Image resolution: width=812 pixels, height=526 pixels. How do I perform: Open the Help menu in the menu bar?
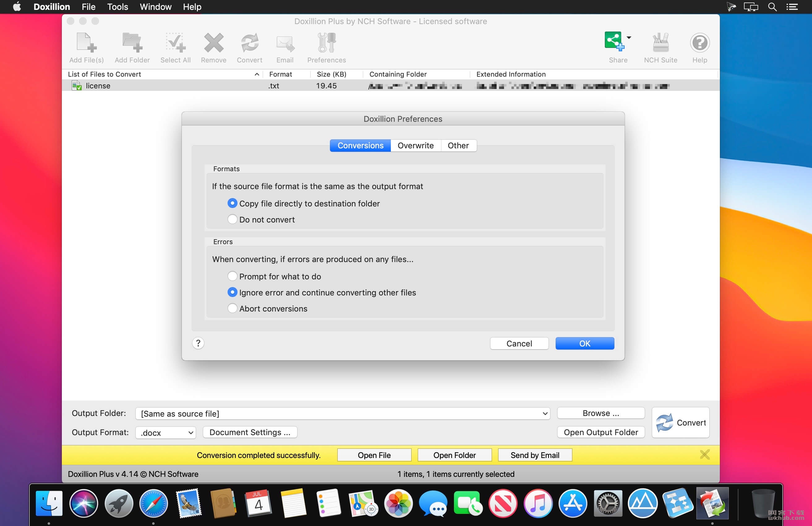[x=192, y=7]
